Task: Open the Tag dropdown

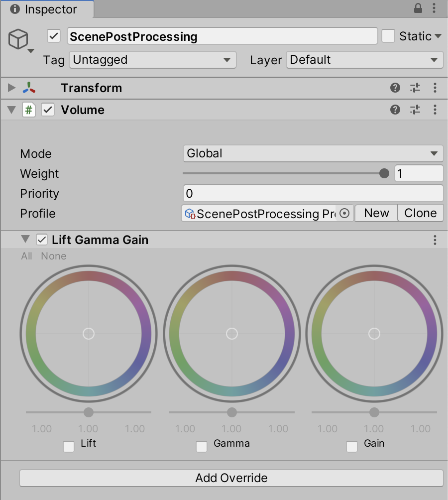Action: (x=152, y=60)
